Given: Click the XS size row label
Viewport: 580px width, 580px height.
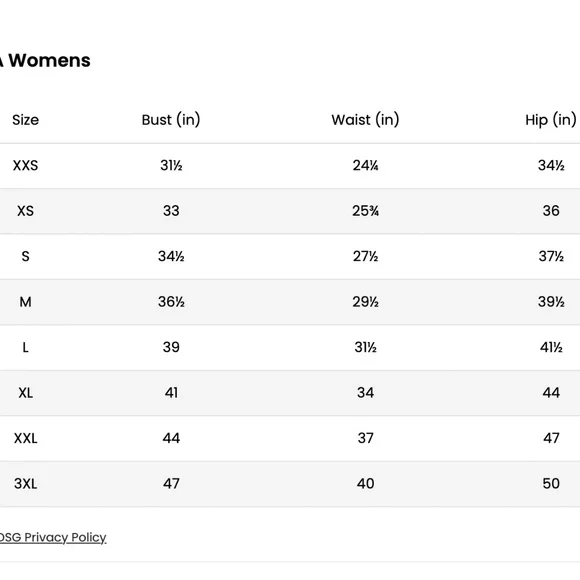Looking at the screenshot, I should [26, 211].
